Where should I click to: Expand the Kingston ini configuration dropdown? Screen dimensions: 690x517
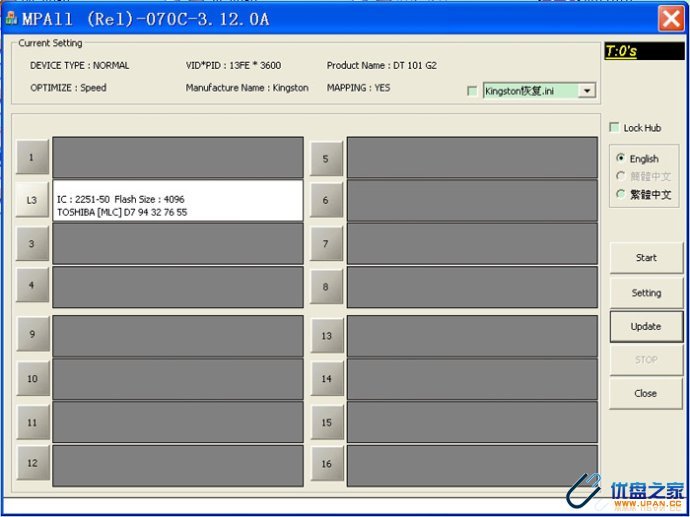click(587, 91)
